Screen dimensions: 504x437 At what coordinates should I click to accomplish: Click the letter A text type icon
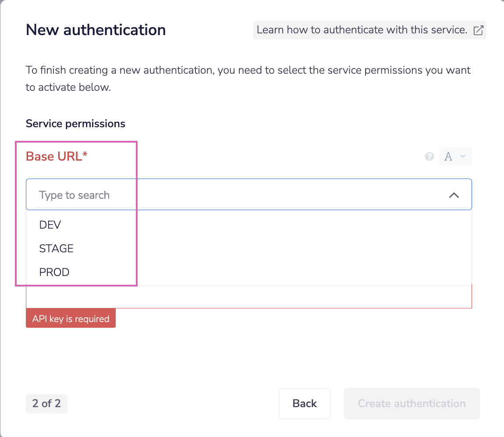pyautogui.click(x=448, y=157)
